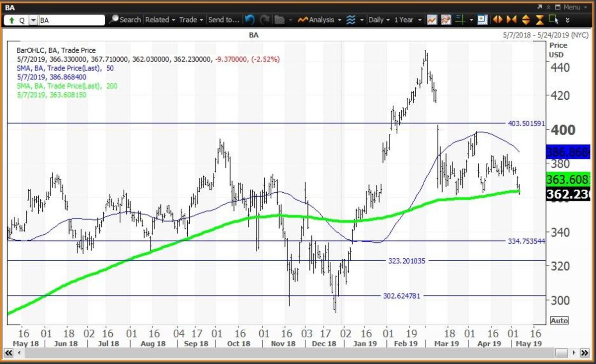The height and width of the screenshot is (364, 596).
Task: Click the 323.201035 level line label
Action: point(407,261)
